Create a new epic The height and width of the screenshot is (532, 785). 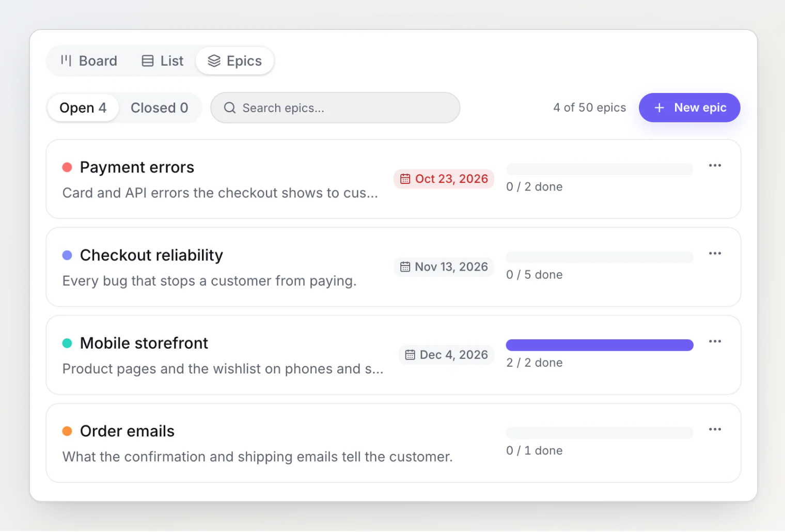689,107
